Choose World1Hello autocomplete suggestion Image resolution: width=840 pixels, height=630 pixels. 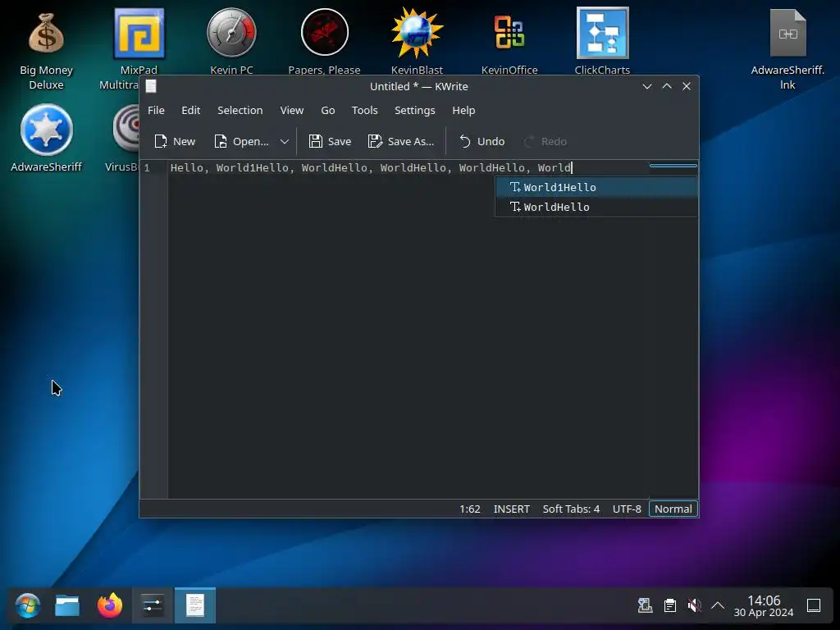click(596, 187)
